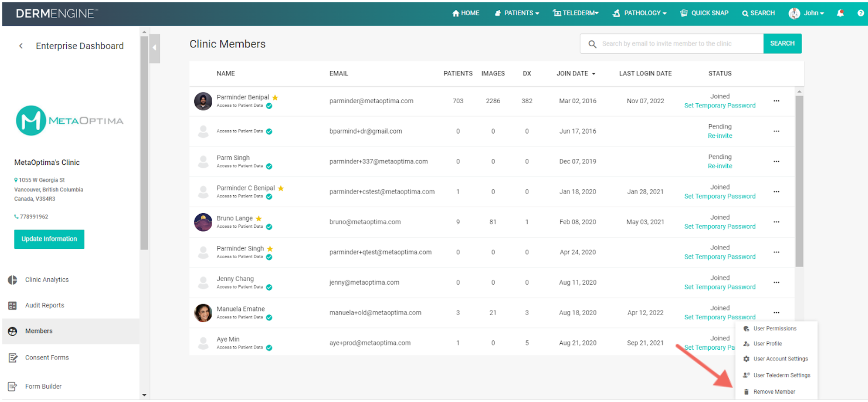Open the Members section in sidebar

pyautogui.click(x=71, y=331)
